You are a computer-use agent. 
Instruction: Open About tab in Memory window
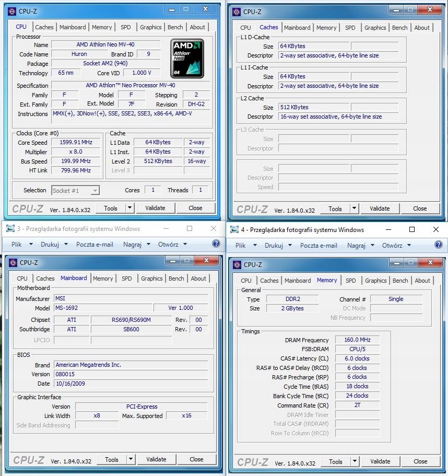(x=422, y=281)
